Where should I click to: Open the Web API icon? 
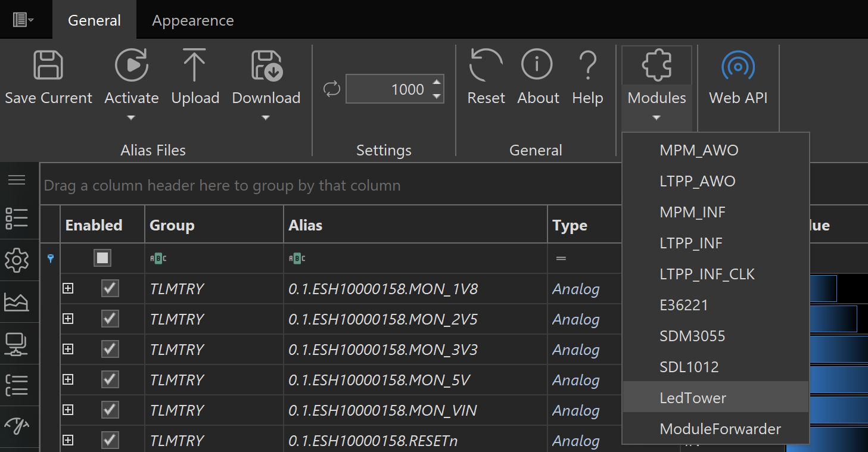point(738,66)
